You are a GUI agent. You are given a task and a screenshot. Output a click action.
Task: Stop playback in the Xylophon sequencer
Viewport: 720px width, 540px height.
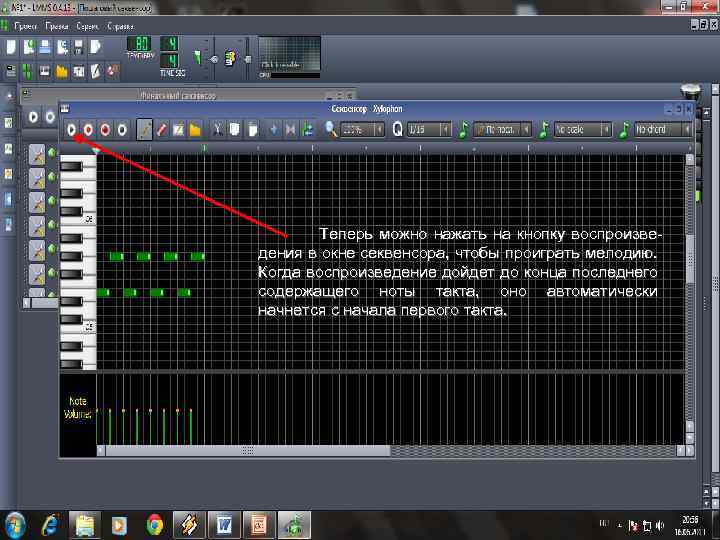pos(122,130)
